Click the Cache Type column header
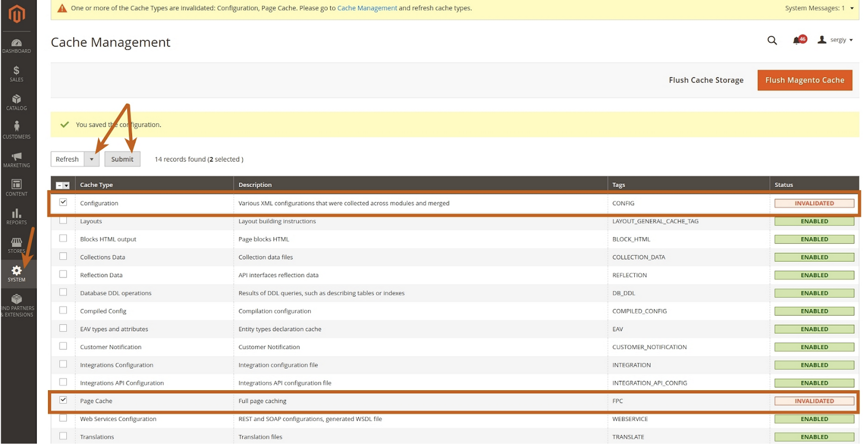The width and height of the screenshot is (868, 447). [97, 185]
